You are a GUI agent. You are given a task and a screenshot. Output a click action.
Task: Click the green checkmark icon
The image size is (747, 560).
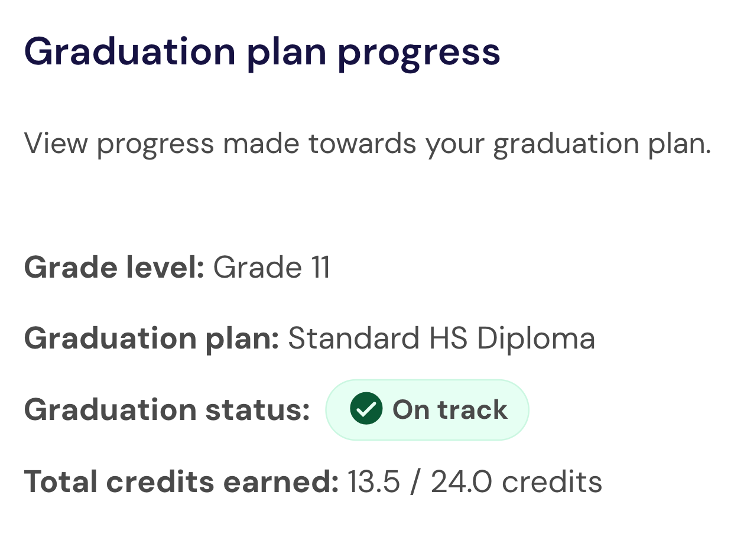click(366, 409)
